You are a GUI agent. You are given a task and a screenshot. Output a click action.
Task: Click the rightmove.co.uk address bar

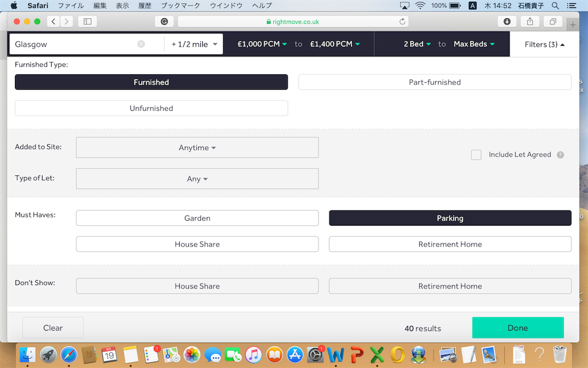[293, 21]
